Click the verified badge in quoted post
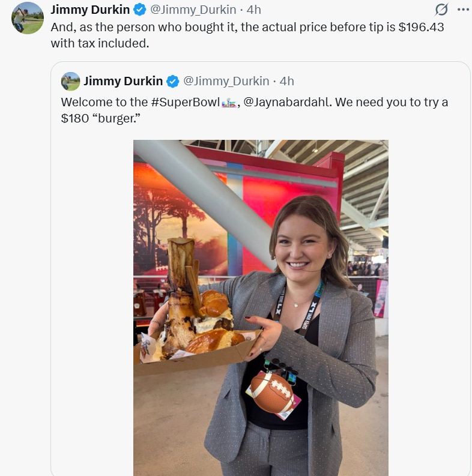This screenshot has width=472, height=476. pos(173,82)
